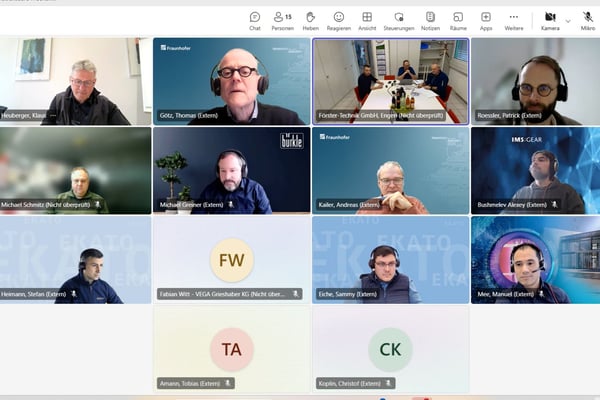The image size is (600, 400).
Task: Select the Förster-Technik GmbH video tile
Action: 390,80
